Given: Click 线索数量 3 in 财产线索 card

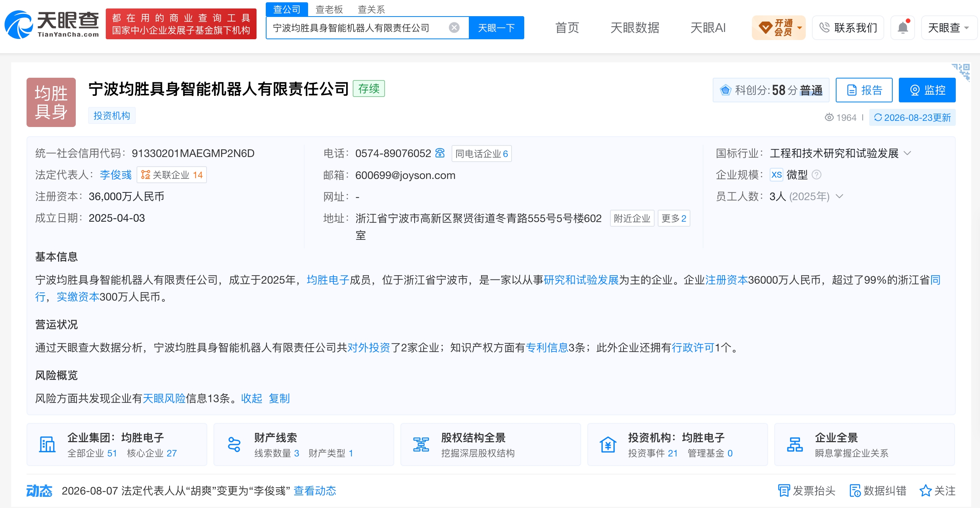Looking at the screenshot, I should (277, 453).
